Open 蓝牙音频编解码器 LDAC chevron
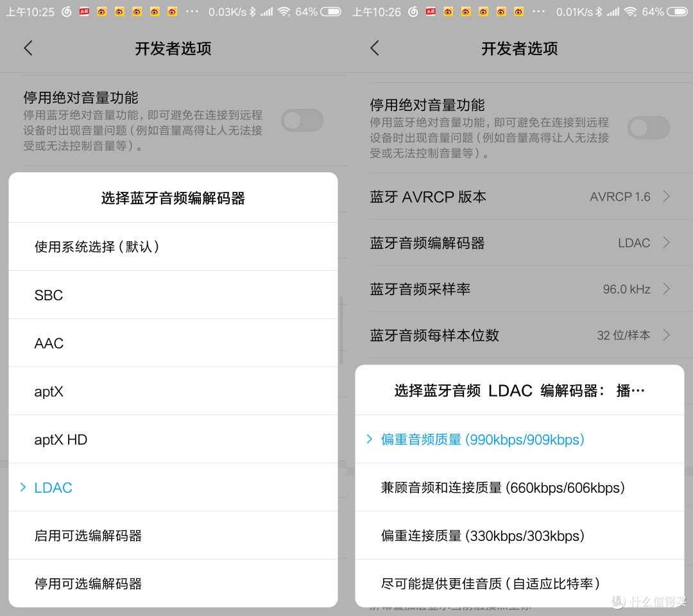Screen dimensions: 693x616 (x=667, y=243)
